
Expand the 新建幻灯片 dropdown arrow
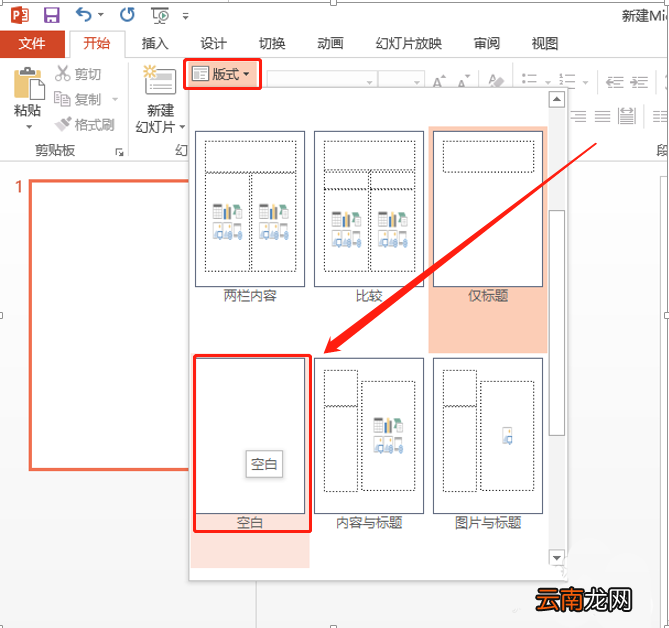tap(183, 127)
